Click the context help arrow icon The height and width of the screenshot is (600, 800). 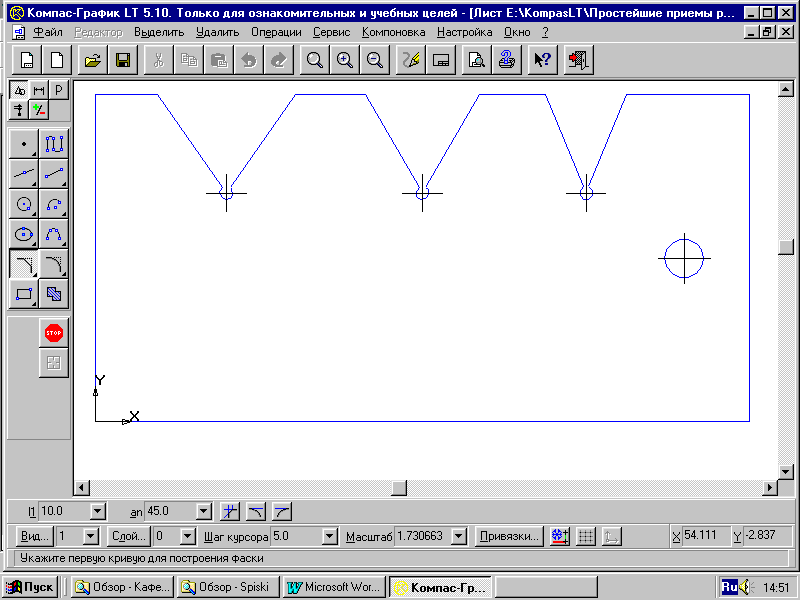(x=542, y=60)
